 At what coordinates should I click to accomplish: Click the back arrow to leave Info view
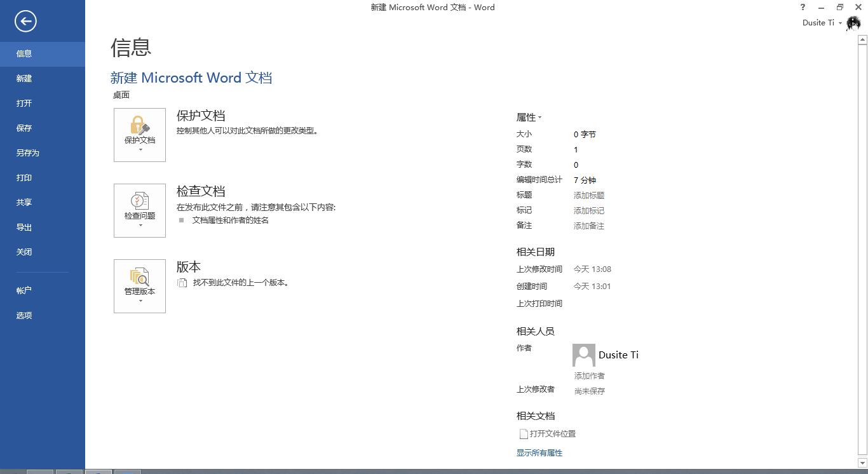point(25,21)
